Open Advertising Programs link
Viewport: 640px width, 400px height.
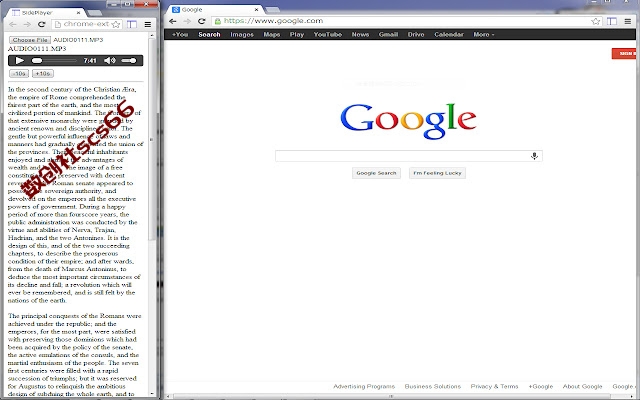[x=364, y=386]
